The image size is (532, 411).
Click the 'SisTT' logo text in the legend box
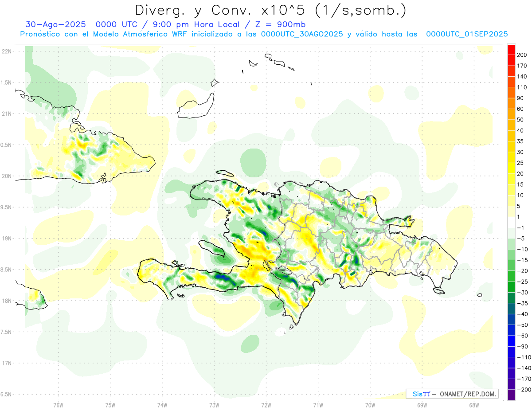(x=421, y=394)
